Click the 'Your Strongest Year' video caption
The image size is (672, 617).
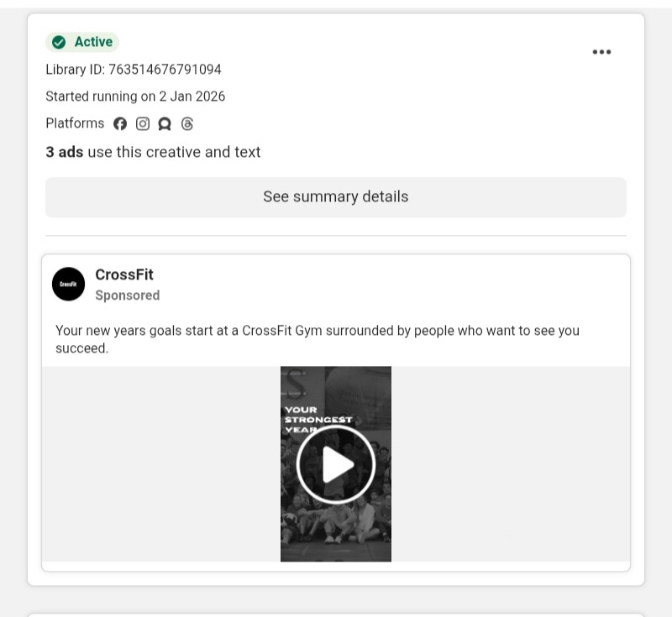(318, 419)
